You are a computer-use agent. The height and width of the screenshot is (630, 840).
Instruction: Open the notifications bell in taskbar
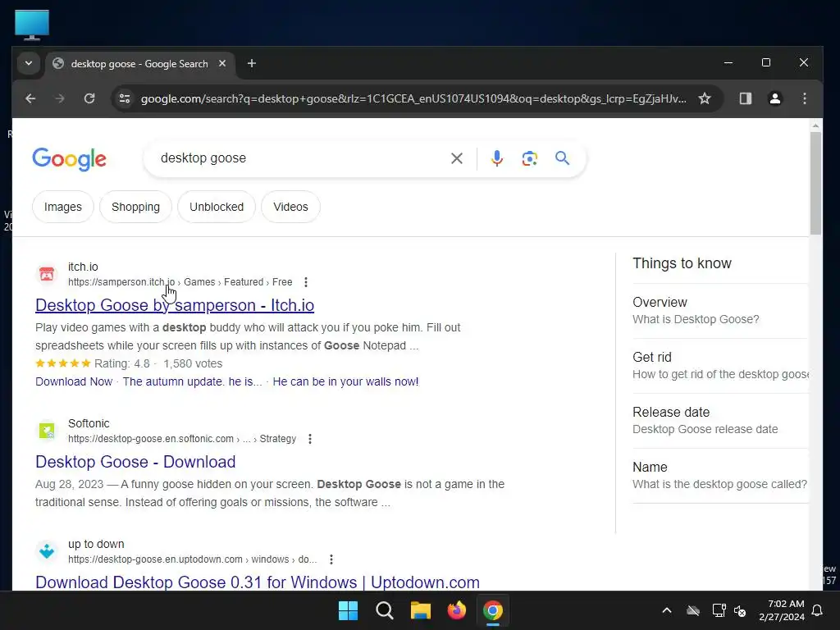point(818,610)
